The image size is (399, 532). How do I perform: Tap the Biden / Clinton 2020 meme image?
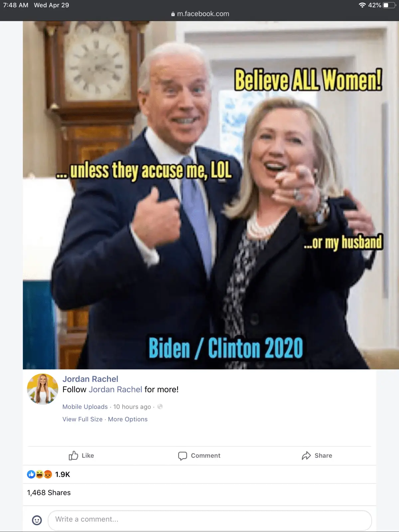click(199, 195)
